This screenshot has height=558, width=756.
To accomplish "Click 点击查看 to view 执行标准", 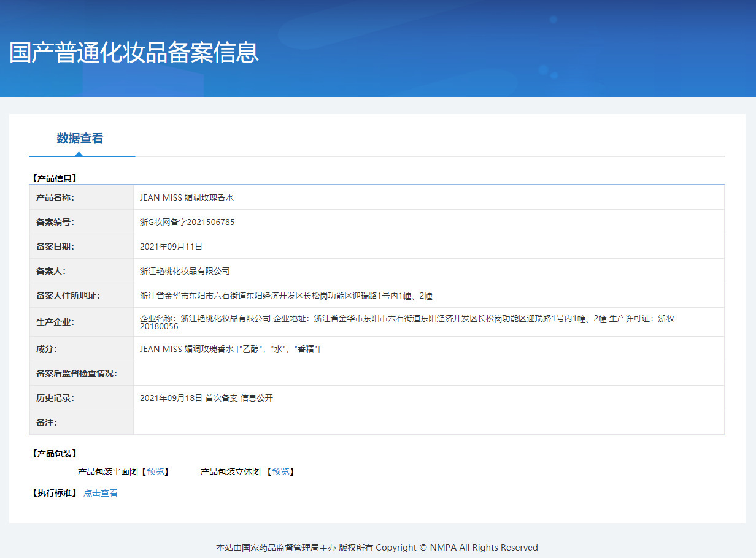I will click(x=100, y=492).
